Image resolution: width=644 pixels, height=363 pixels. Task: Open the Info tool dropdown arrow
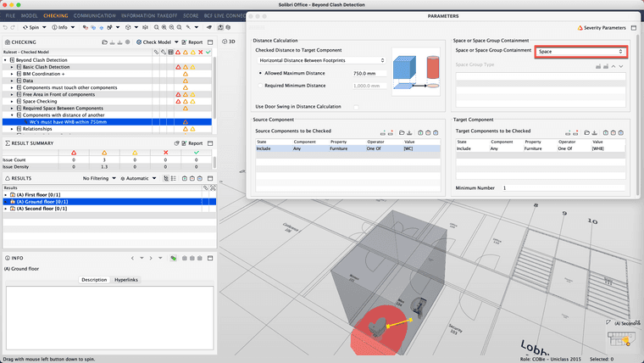coord(73,27)
